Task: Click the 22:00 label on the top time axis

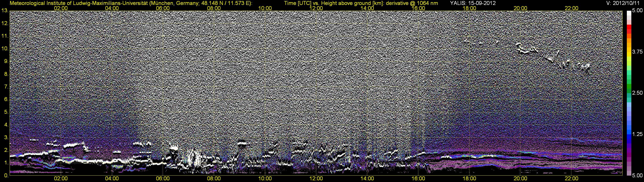Action: pos(571,8)
